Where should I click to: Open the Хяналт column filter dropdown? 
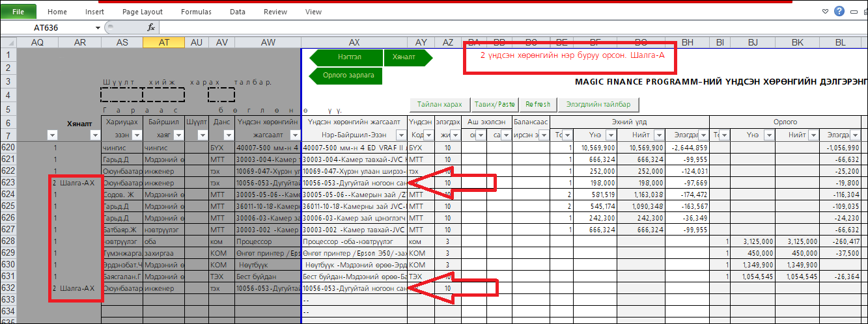95,135
